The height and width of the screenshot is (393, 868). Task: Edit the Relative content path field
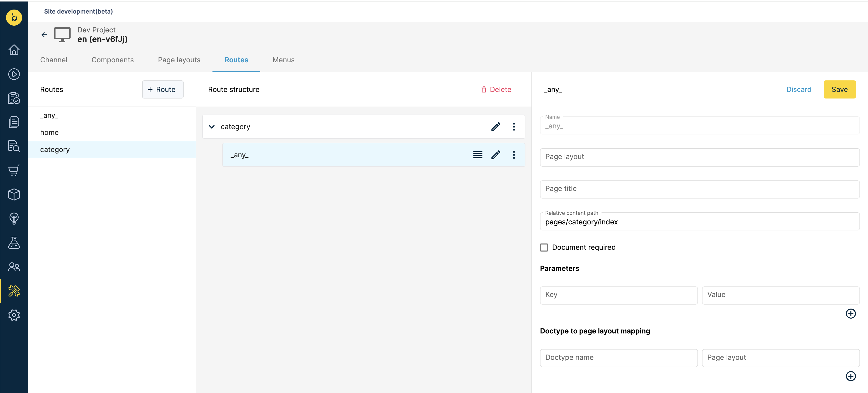tap(699, 221)
